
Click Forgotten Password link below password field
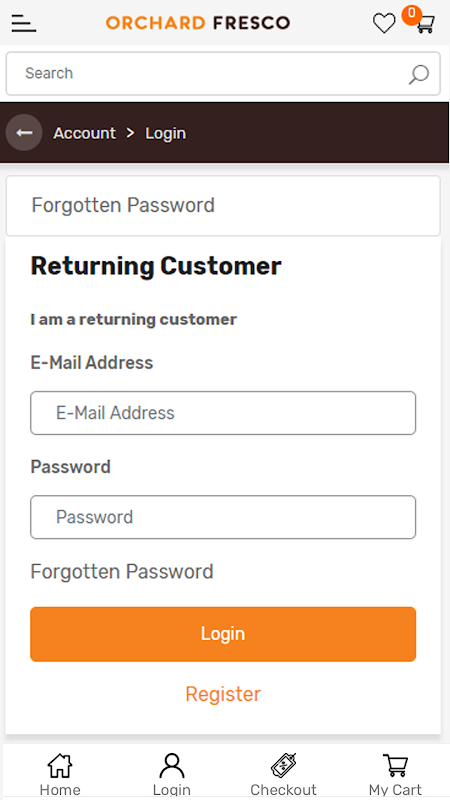tap(122, 571)
